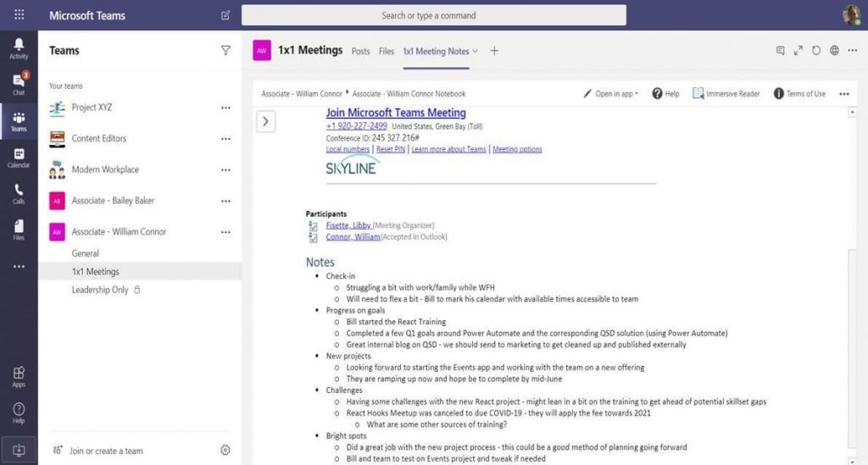Click Join or create a team
This screenshot has height=465, width=868.
coord(106,451)
